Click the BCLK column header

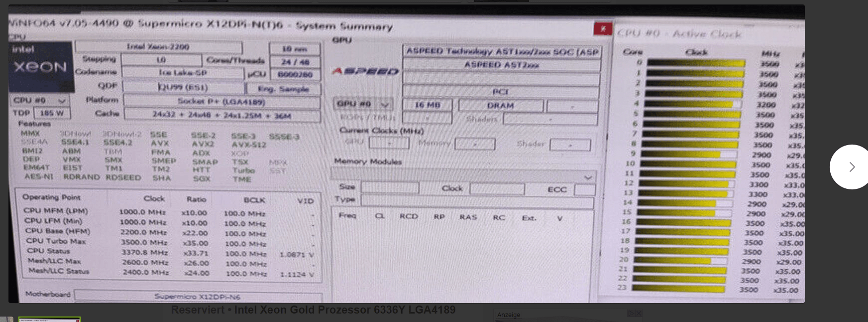click(254, 200)
